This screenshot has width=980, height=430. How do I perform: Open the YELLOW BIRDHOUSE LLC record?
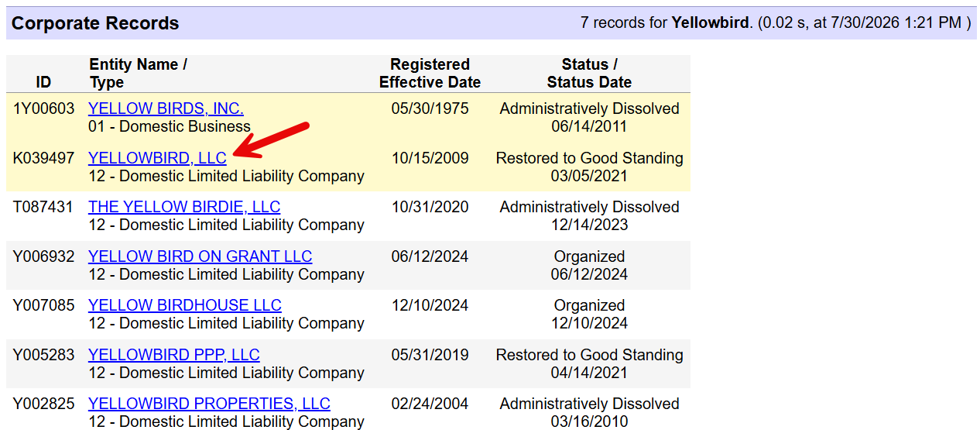click(185, 305)
